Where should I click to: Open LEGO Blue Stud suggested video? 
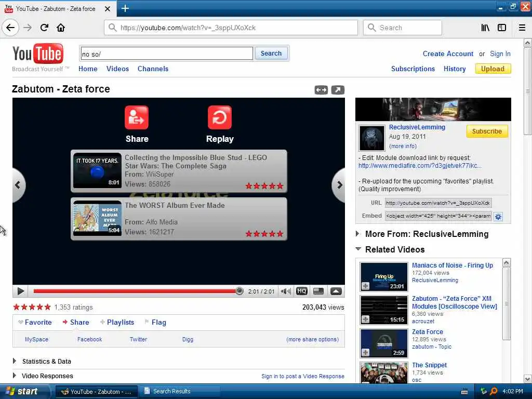[x=179, y=171]
